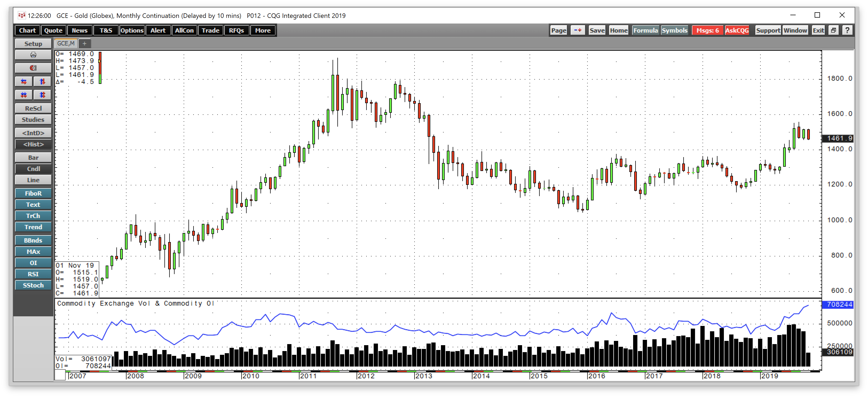
Task: Click the double horizontal arrows icon
Action: point(23,95)
